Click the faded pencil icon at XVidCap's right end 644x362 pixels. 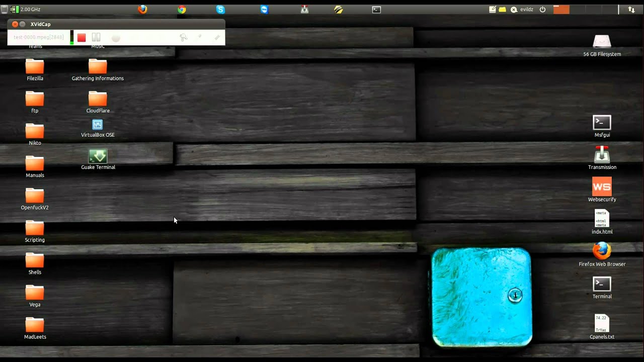pyautogui.click(x=217, y=37)
